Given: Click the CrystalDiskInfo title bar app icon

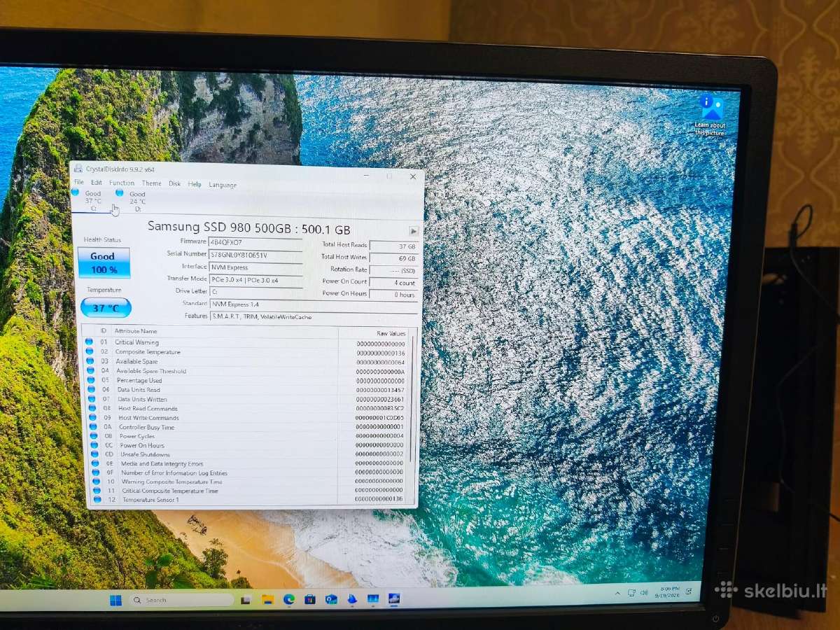Looking at the screenshot, I should point(78,169).
